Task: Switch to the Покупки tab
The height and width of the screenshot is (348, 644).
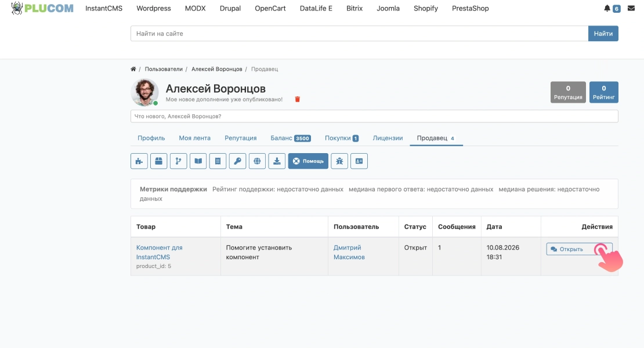Action: [x=342, y=138]
